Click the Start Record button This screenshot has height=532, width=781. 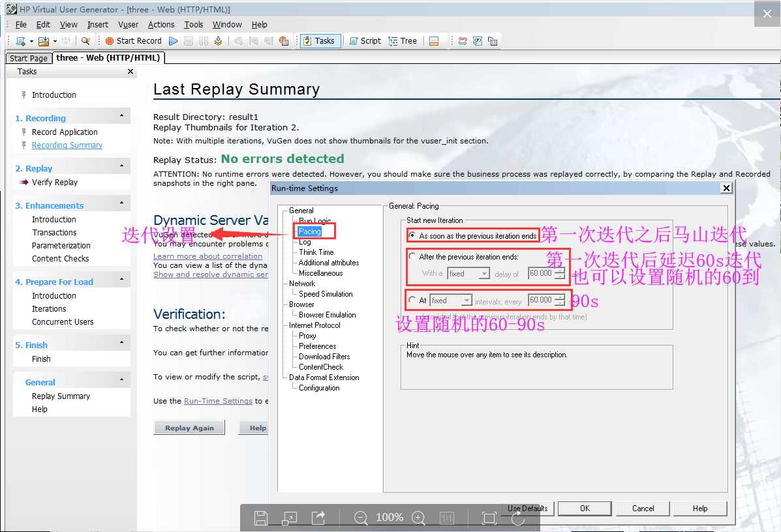[134, 41]
